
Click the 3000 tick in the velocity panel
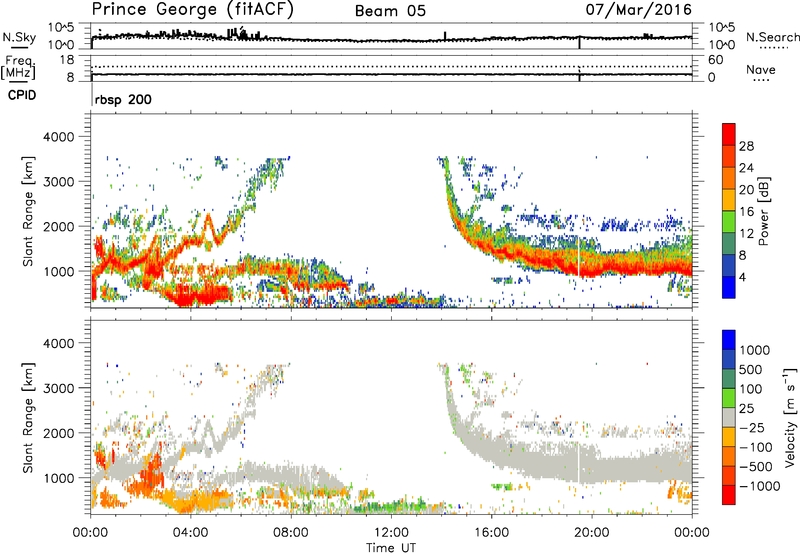tap(59, 388)
